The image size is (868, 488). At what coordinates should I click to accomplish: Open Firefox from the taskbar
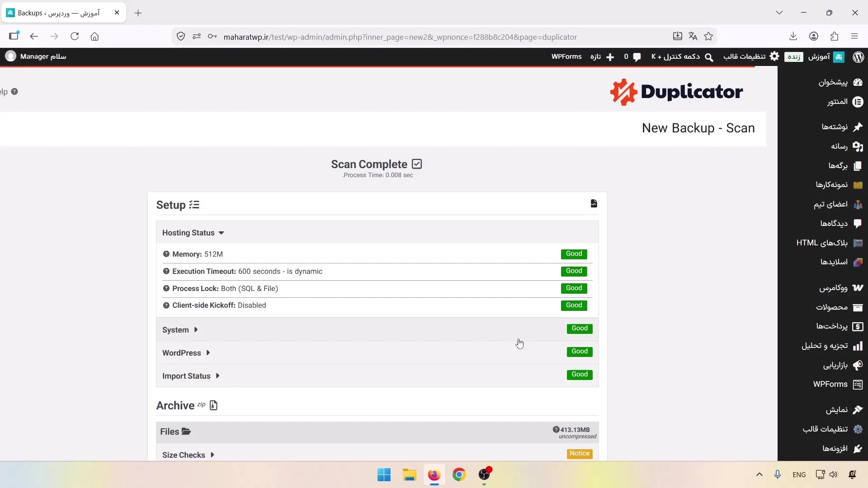pyautogui.click(x=434, y=475)
